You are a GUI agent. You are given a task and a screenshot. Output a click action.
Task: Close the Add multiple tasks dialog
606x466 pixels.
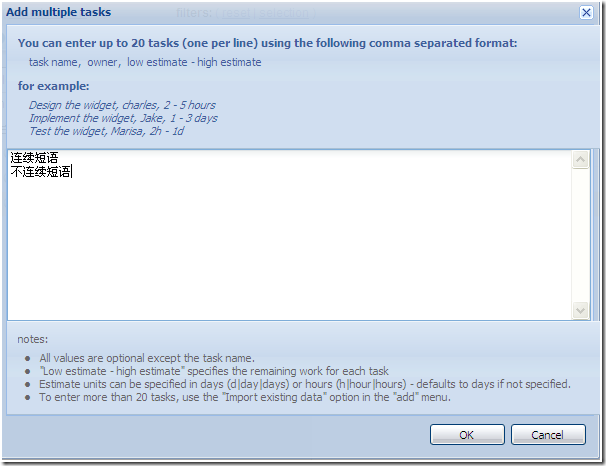586,13
